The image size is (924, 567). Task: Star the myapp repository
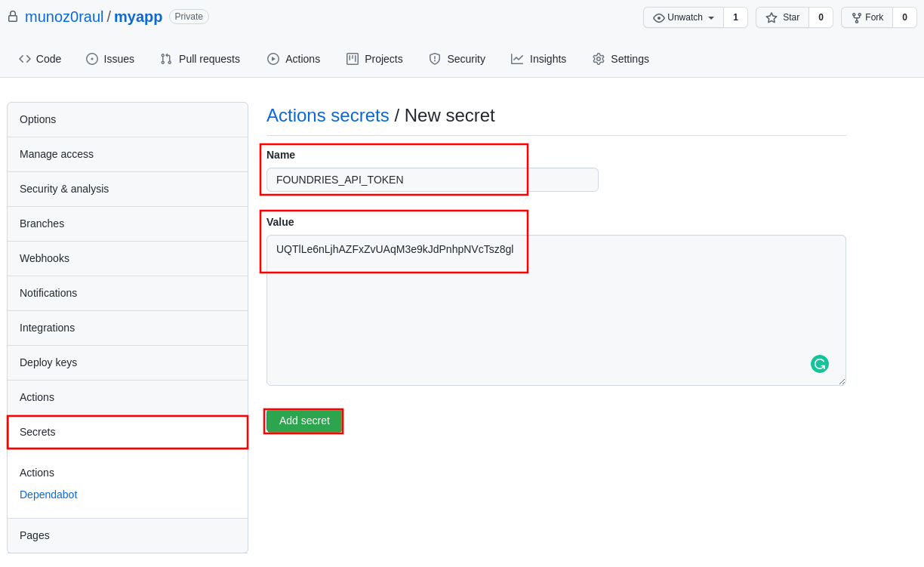pos(782,17)
